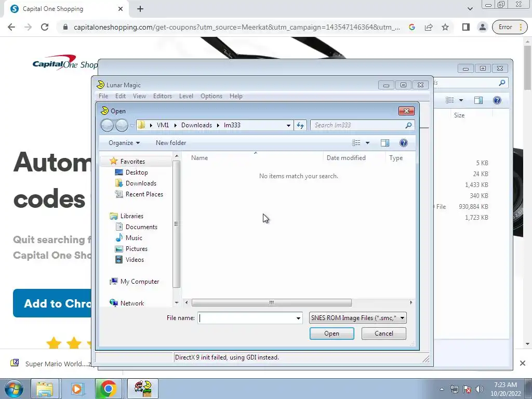Open Lunar Magic Options menu
Image resolution: width=532 pixels, height=399 pixels.
211,96
